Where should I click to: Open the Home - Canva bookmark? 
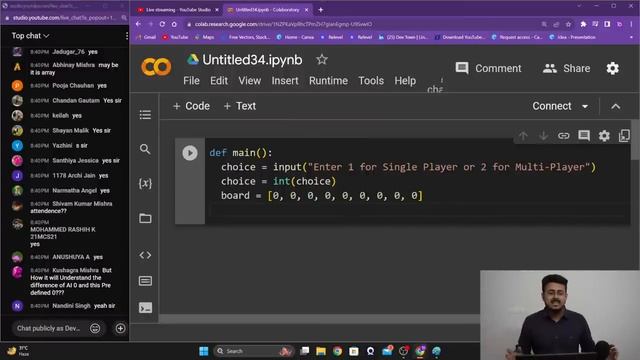[295, 37]
